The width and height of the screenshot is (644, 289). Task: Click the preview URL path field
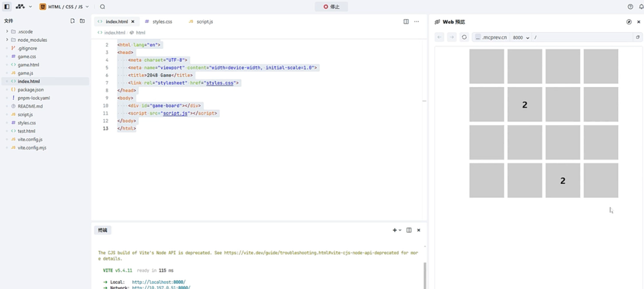tap(583, 38)
